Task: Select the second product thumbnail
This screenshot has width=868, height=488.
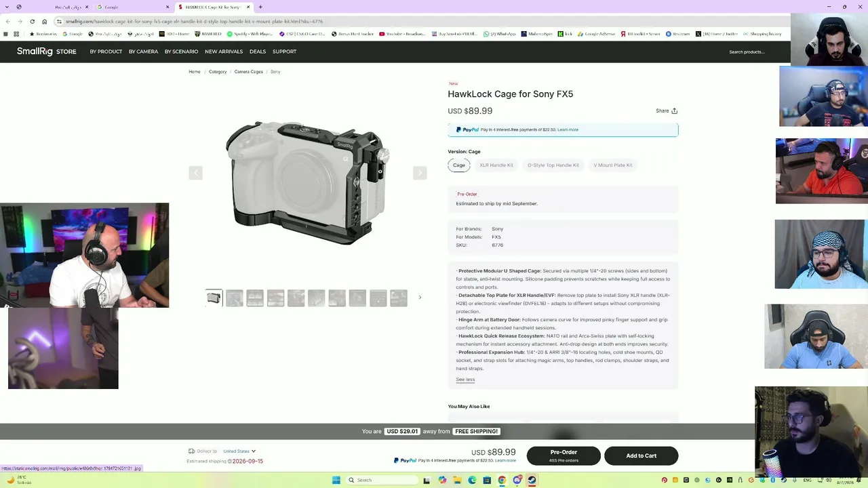Action: coord(235,298)
